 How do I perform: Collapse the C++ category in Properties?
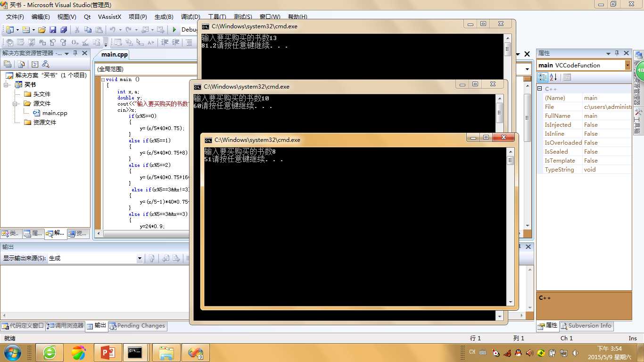(540, 89)
